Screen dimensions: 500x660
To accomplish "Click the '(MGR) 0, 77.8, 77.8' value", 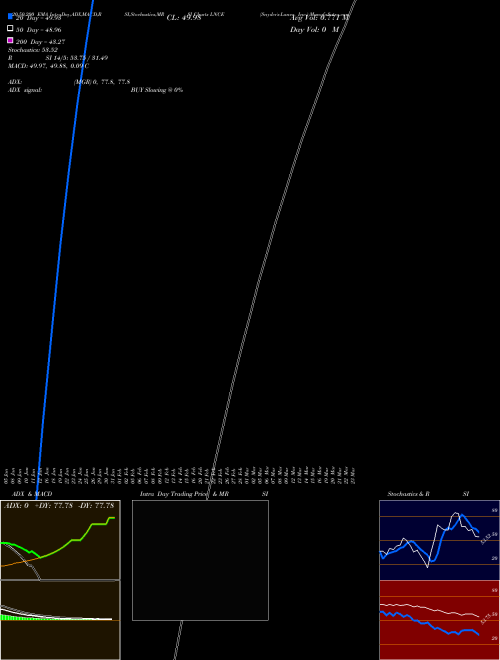I will (x=102, y=82).
